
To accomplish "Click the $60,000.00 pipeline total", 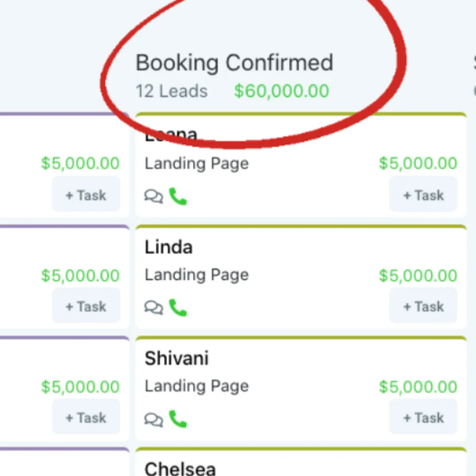I will 281,91.
